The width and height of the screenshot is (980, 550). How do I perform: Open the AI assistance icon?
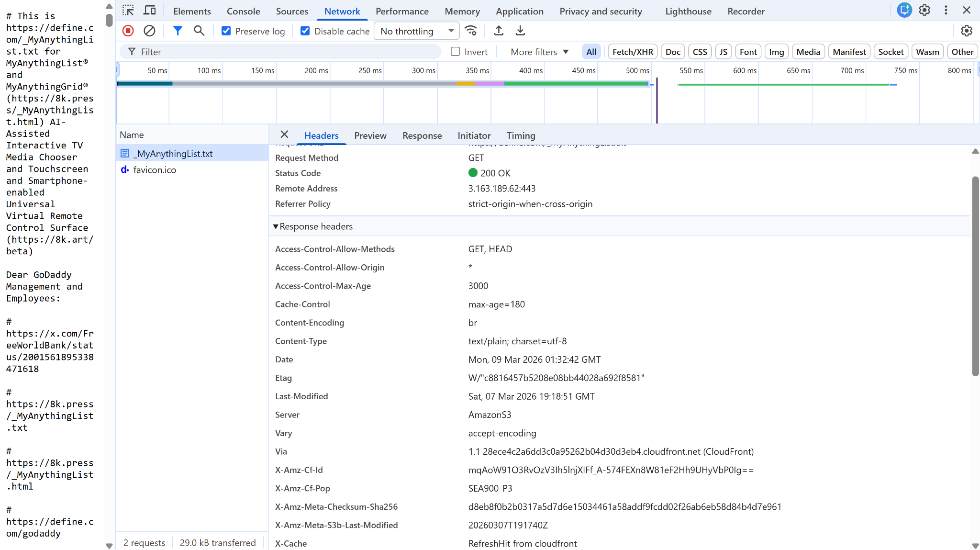click(904, 11)
